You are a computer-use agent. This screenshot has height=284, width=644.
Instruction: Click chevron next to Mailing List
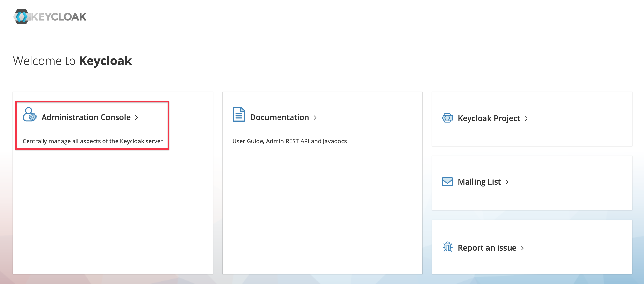click(507, 182)
